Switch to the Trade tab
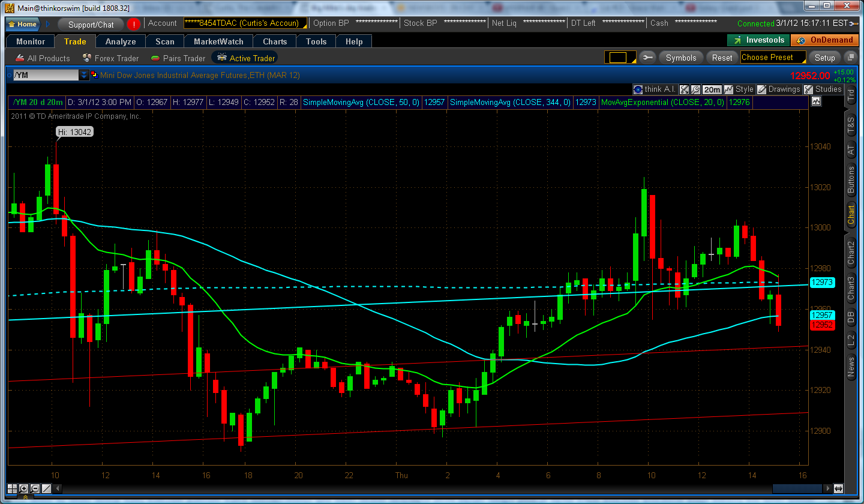 [75, 41]
